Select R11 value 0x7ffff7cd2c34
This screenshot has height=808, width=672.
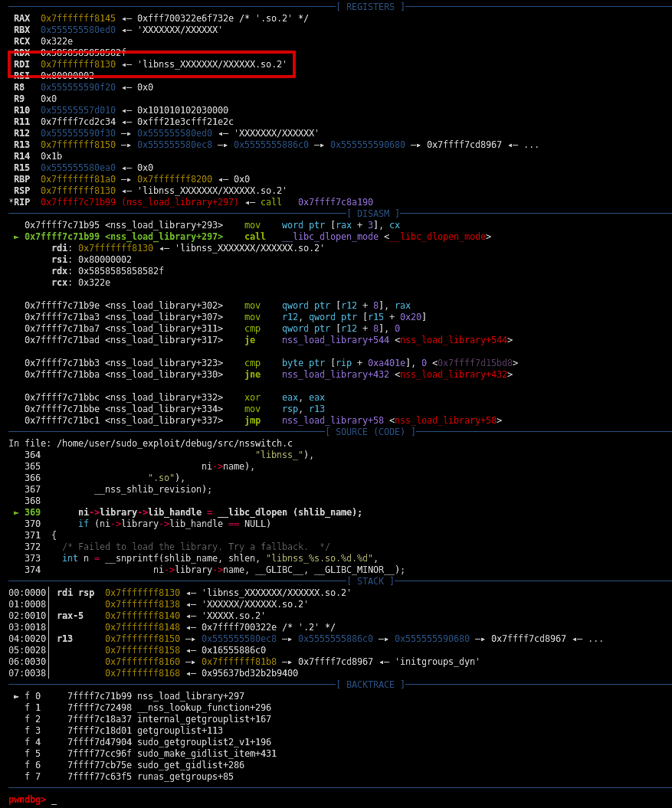click(x=78, y=122)
